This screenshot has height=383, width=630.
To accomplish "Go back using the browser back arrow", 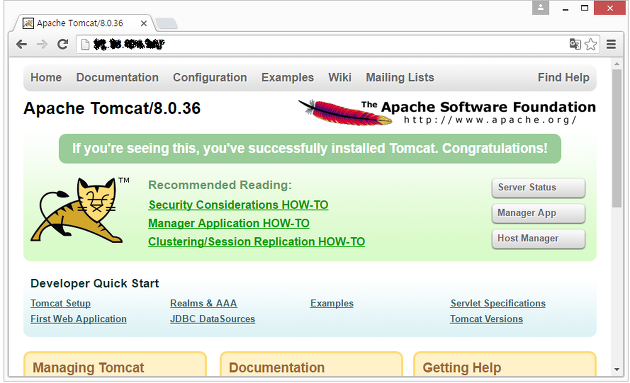I will pos(21,44).
